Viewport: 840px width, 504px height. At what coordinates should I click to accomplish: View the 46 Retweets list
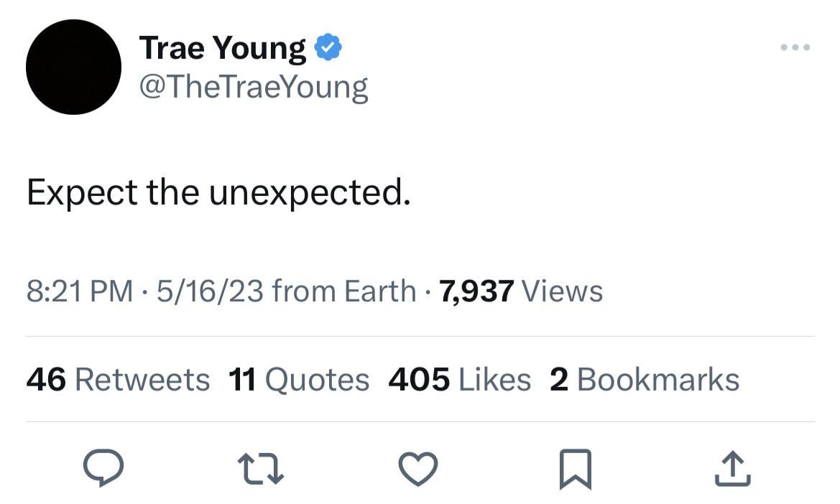click(118, 379)
